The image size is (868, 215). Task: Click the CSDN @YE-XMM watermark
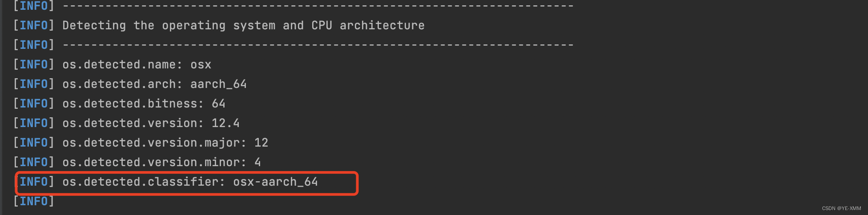841,208
